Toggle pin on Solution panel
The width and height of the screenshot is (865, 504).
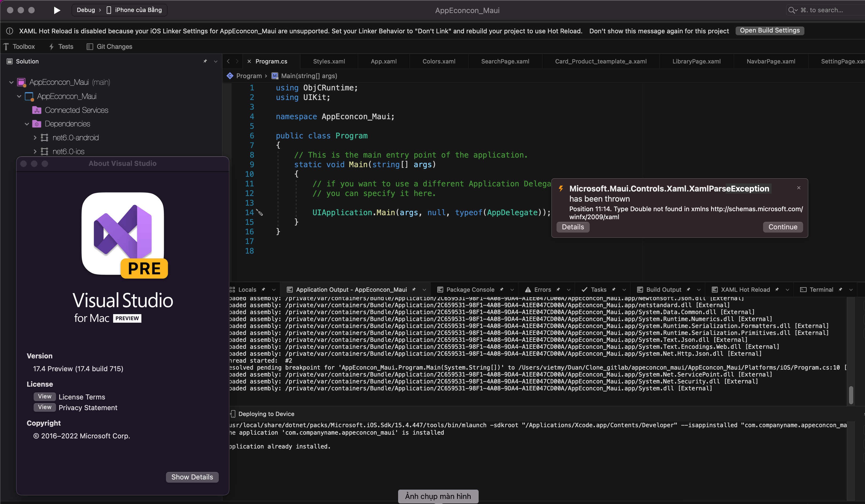(205, 61)
